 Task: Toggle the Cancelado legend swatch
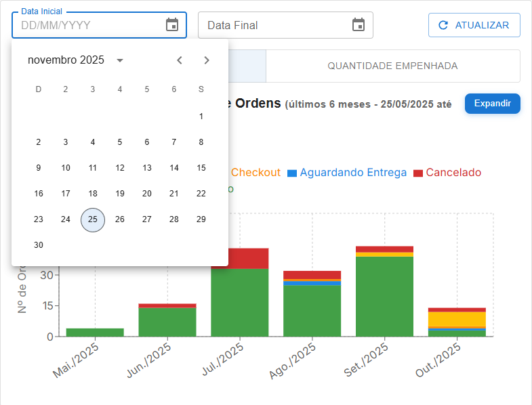tap(417, 173)
